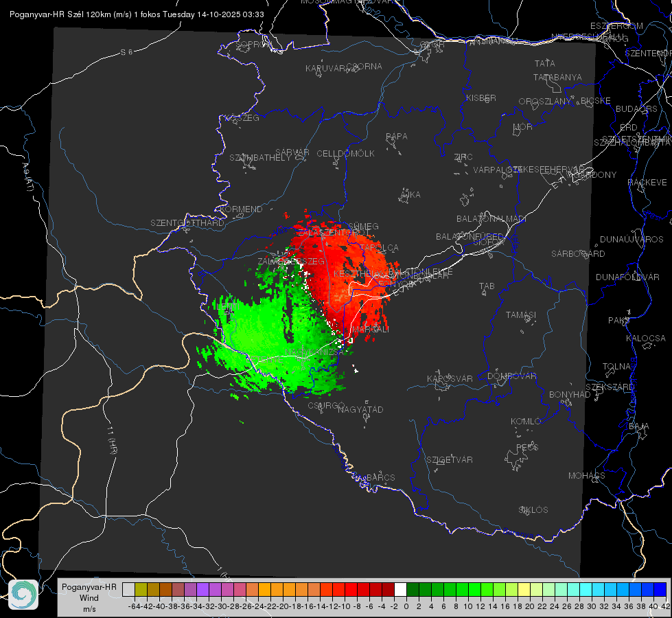The height and width of the screenshot is (618, 672).
Task: Select the MARCALI city label
Action: [371, 330]
